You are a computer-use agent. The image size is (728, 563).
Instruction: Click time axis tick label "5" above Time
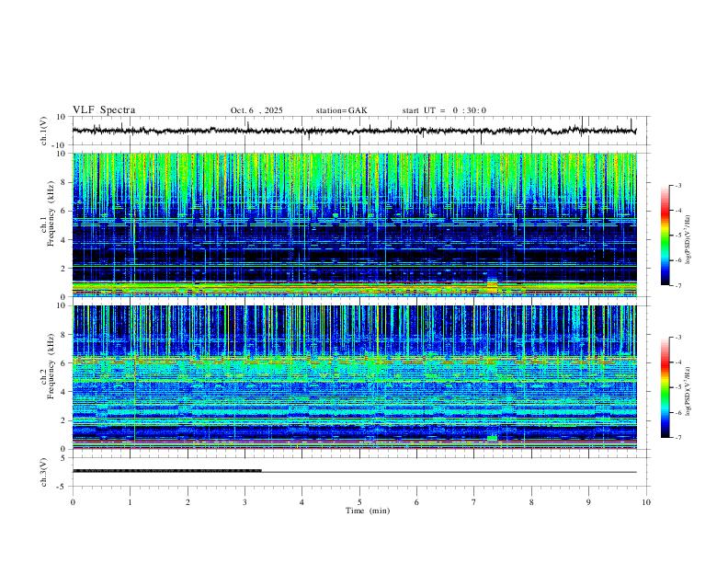(359, 502)
